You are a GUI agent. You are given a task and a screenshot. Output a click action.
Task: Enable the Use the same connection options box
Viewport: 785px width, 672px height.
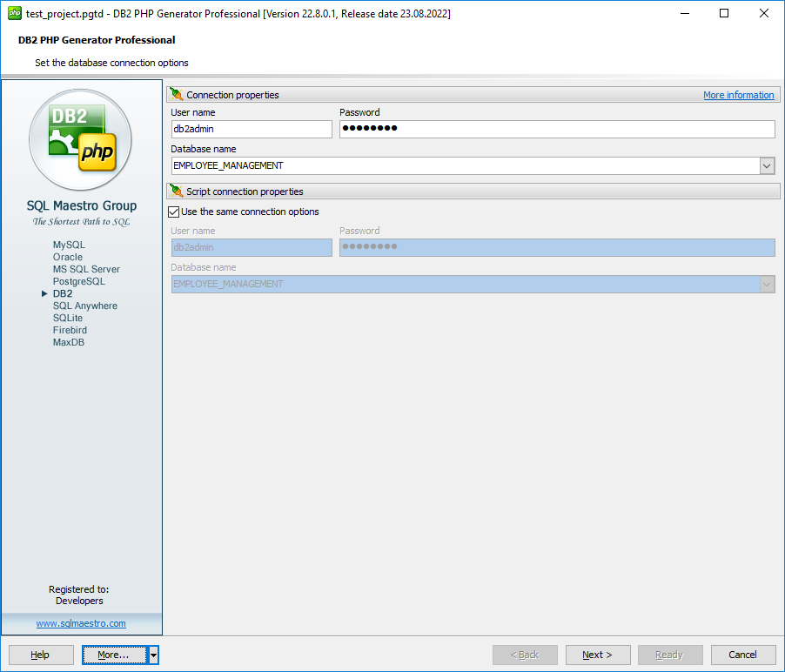click(x=173, y=211)
